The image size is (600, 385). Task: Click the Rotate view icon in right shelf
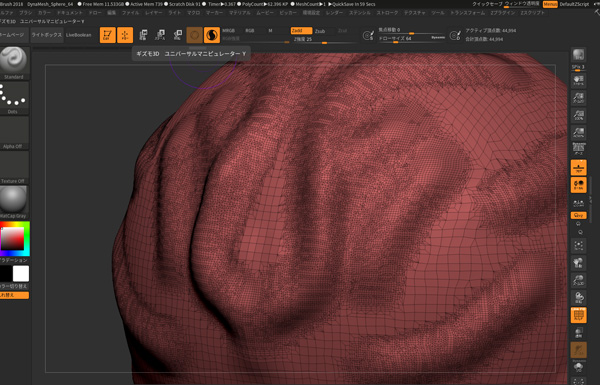click(x=579, y=297)
